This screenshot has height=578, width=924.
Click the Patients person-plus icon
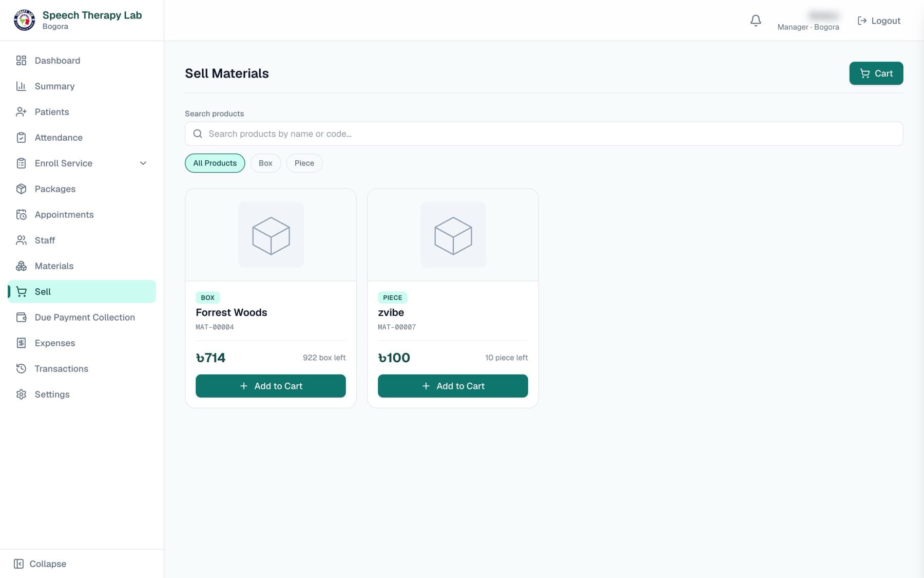coord(21,112)
